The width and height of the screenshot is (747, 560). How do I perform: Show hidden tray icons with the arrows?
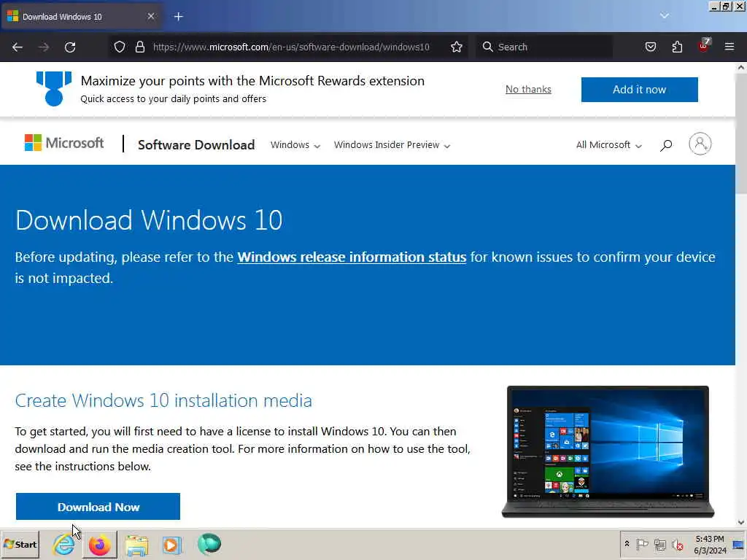pos(627,544)
